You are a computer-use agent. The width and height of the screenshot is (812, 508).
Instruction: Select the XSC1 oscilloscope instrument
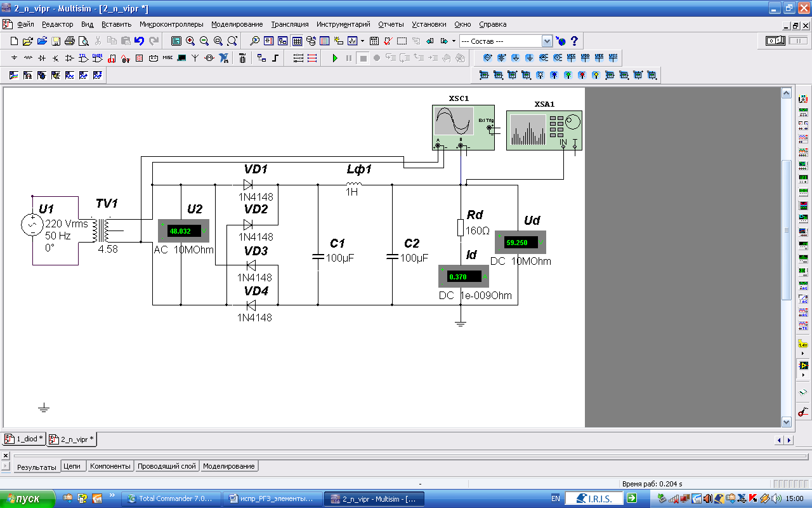tap(463, 127)
